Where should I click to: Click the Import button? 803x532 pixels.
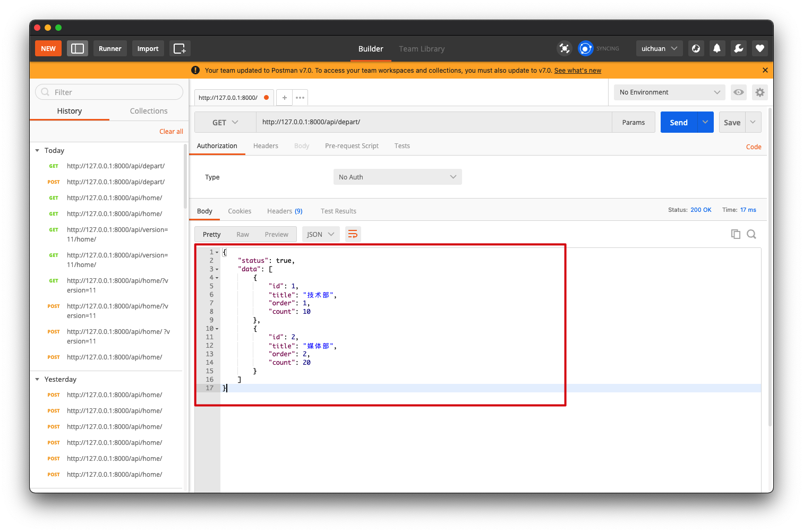click(x=148, y=48)
